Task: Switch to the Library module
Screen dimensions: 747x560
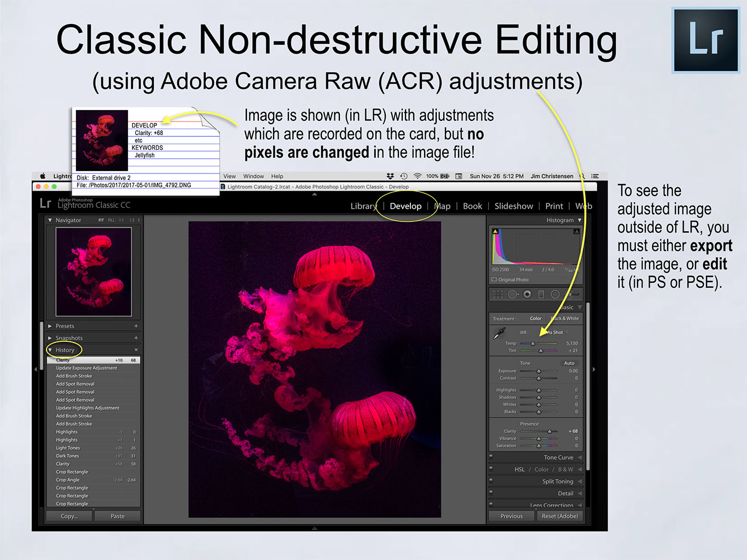Action: tap(363, 206)
